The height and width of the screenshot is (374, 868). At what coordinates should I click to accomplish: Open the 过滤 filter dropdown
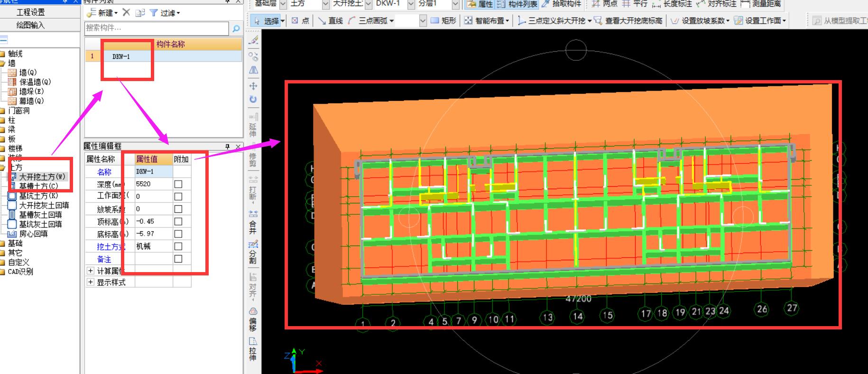(x=165, y=13)
